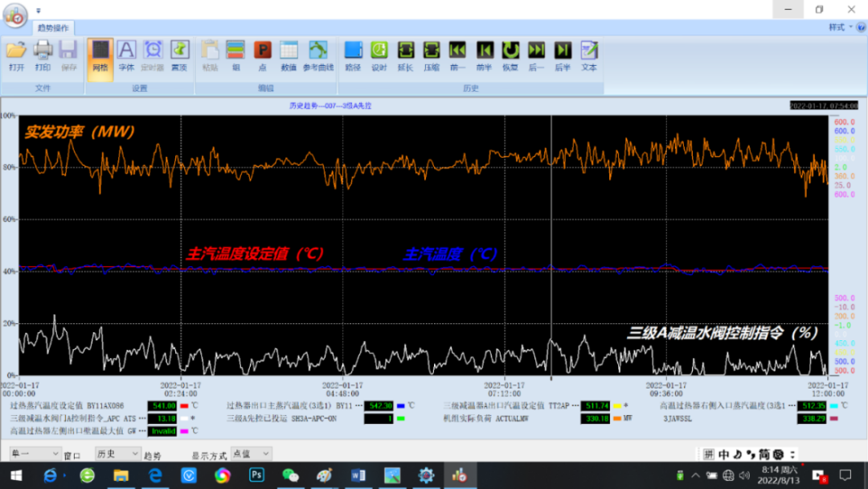Select the 趋势操作 ribbon tab
Viewport: 868px width, 489px height.
click(54, 27)
